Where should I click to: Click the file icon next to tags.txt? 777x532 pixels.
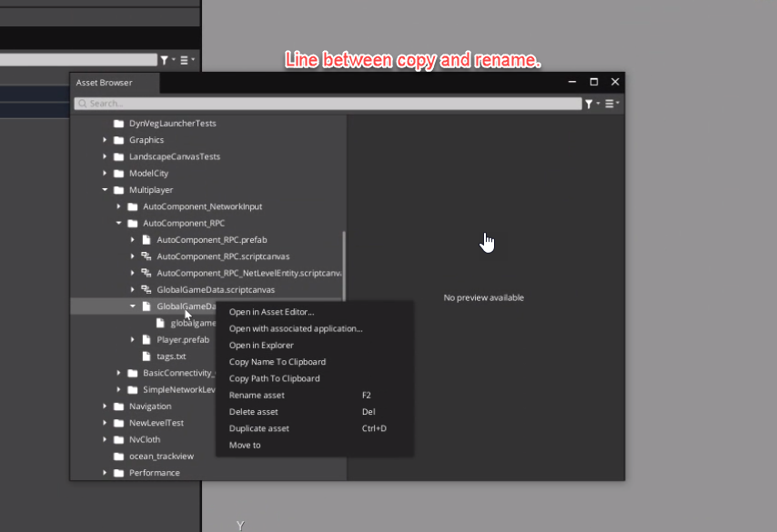[146, 356]
